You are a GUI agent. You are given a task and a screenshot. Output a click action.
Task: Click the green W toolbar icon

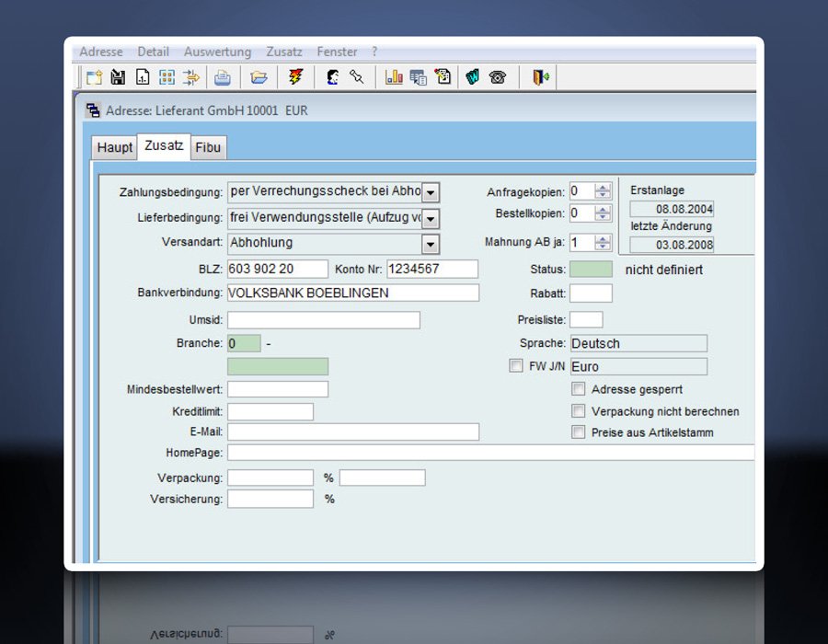tap(473, 77)
